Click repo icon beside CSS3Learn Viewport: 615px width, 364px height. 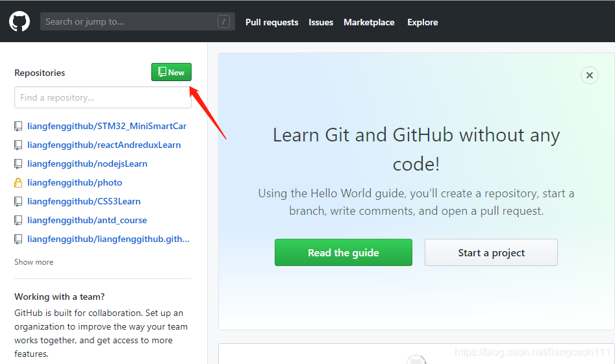[18, 201]
